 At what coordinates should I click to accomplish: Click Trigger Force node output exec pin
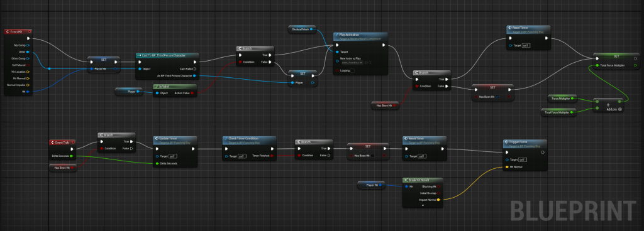[543, 153]
